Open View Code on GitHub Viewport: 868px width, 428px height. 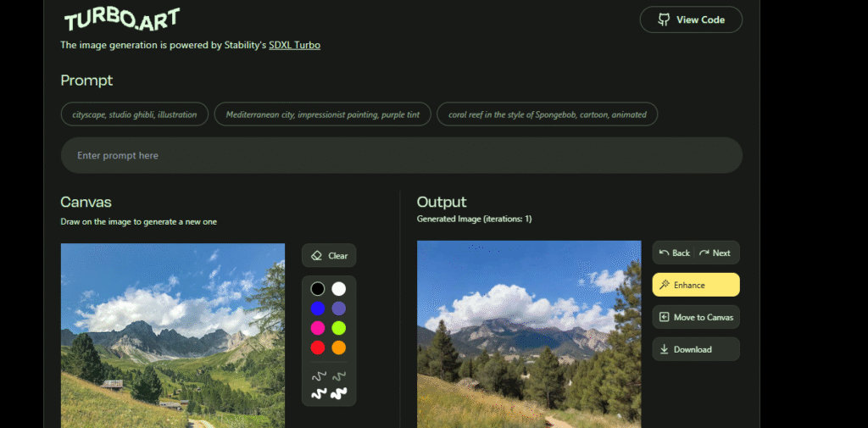(x=691, y=19)
